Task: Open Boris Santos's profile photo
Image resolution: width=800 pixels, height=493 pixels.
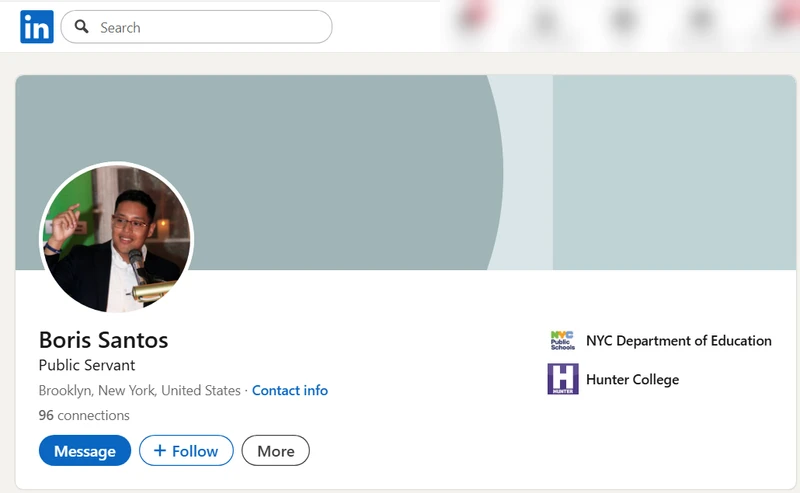Action: pyautogui.click(x=116, y=239)
